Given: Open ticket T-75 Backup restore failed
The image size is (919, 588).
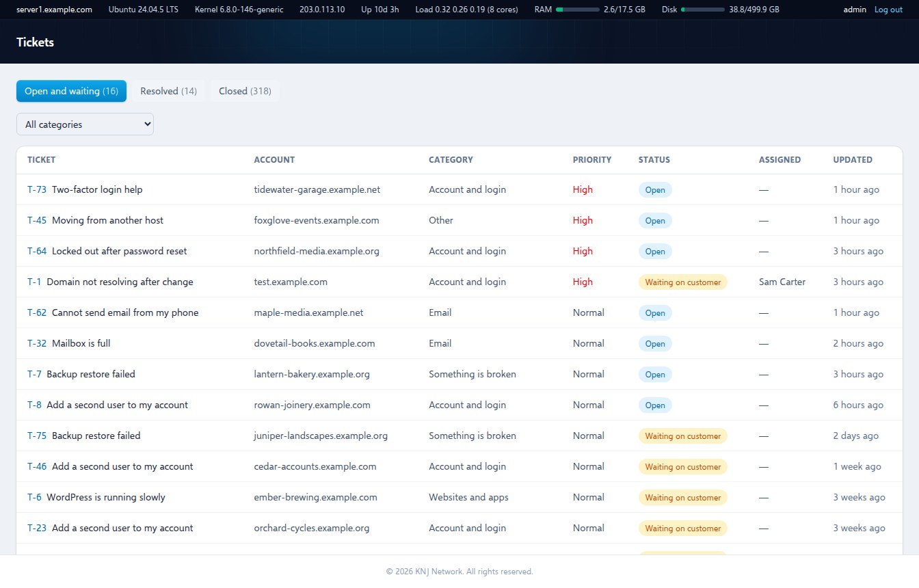Looking at the screenshot, I should pyautogui.click(x=83, y=436).
